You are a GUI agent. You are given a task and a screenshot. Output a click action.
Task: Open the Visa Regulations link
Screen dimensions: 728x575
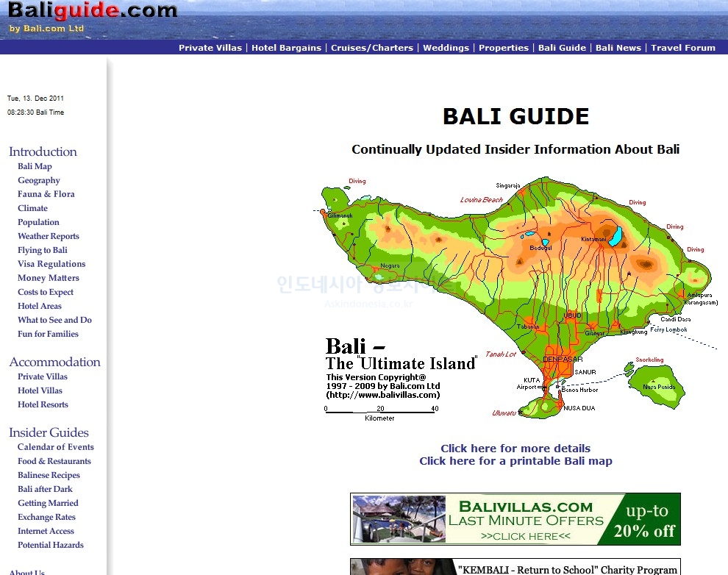pyautogui.click(x=51, y=264)
